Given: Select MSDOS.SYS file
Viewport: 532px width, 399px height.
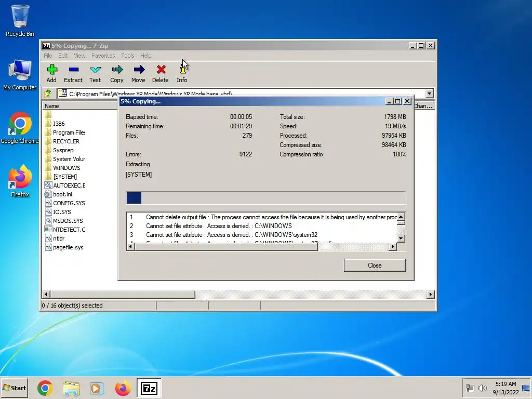Looking at the screenshot, I should point(68,220).
